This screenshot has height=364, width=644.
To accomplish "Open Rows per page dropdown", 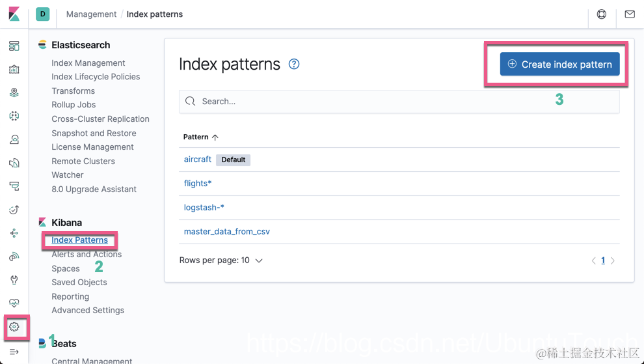I will (x=221, y=260).
